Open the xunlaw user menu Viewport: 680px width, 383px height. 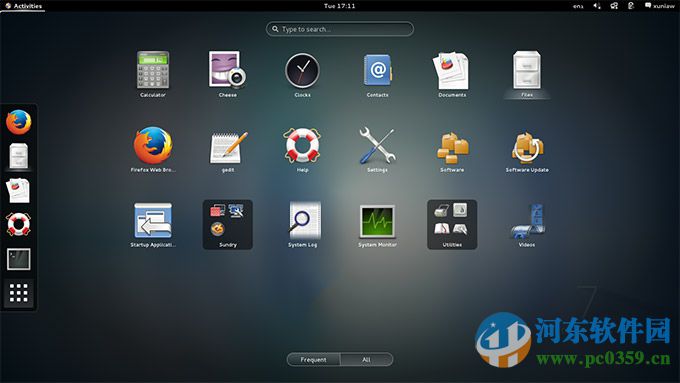pyautogui.click(x=660, y=6)
